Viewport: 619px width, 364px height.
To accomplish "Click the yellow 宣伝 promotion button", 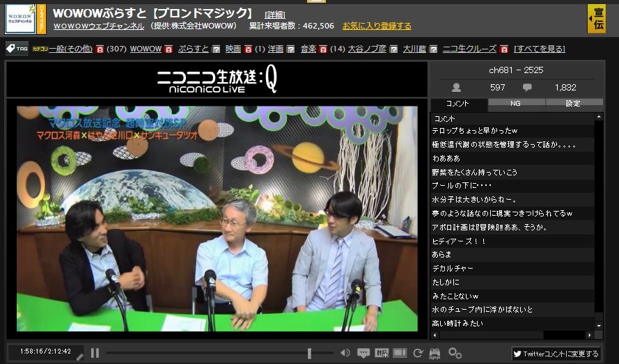I will click(597, 19).
